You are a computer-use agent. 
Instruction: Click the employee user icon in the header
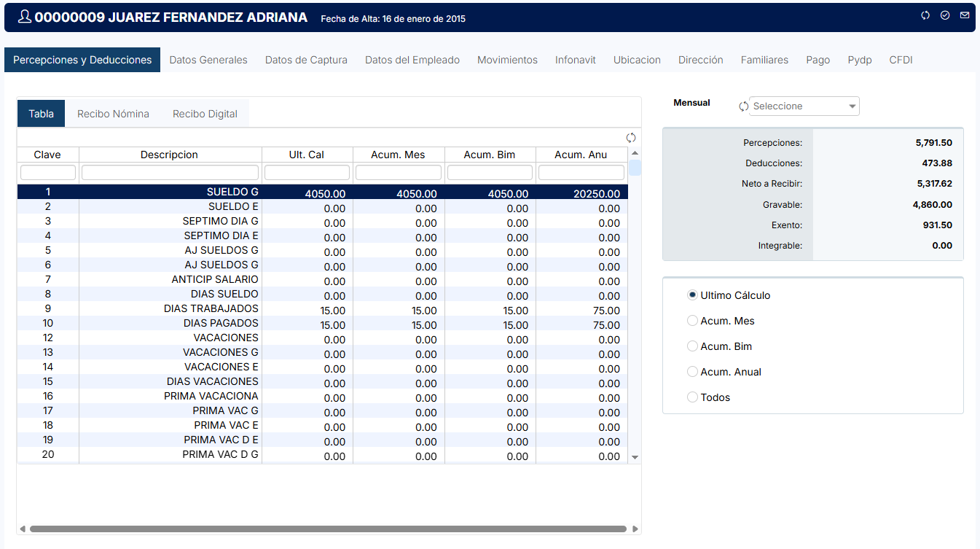tap(25, 17)
